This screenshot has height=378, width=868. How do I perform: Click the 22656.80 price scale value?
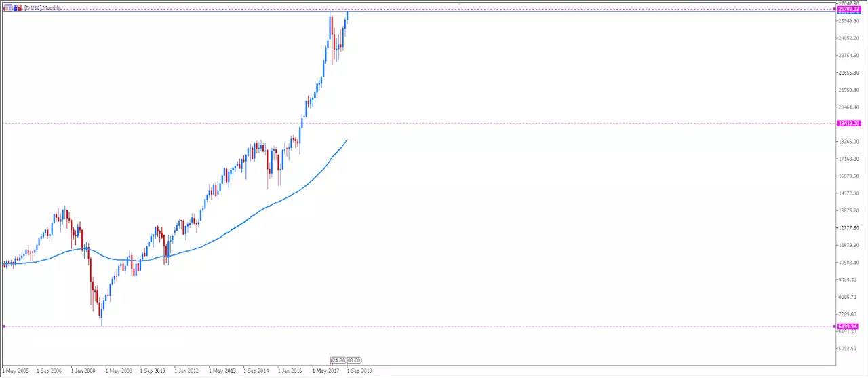[849, 73]
